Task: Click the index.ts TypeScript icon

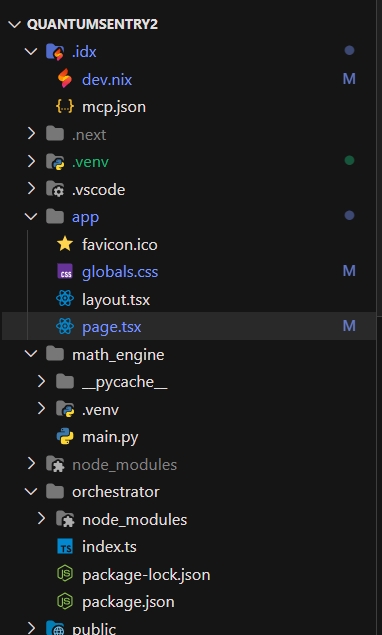Action: 65,547
